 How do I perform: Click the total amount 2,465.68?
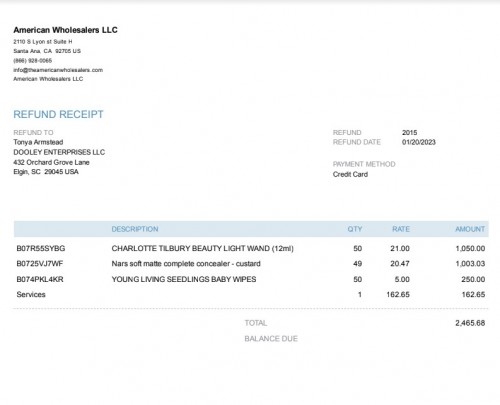470,323
